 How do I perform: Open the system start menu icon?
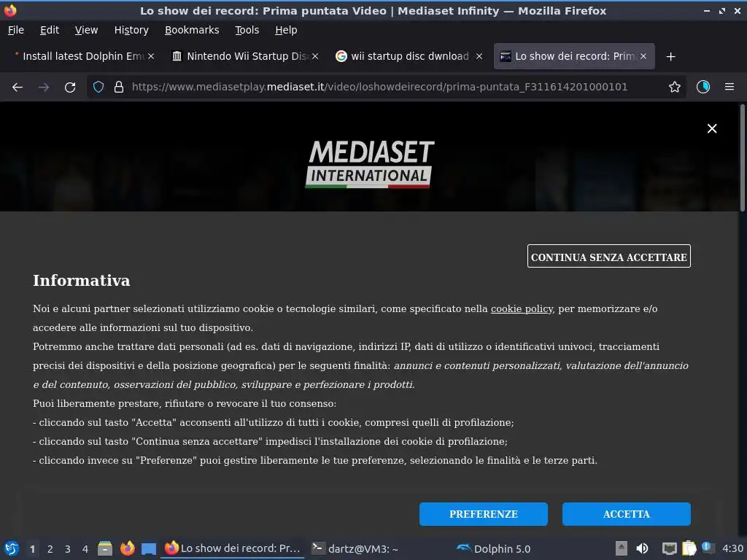tap(12, 548)
